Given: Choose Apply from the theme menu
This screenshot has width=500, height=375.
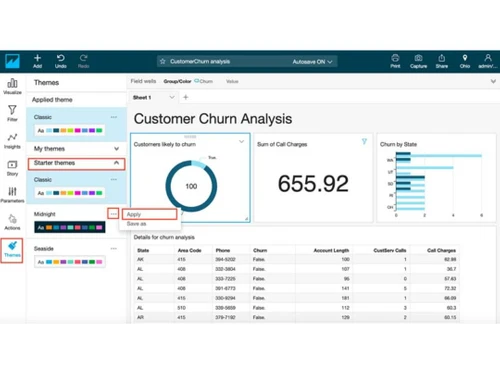Looking at the screenshot, I should (150, 214).
